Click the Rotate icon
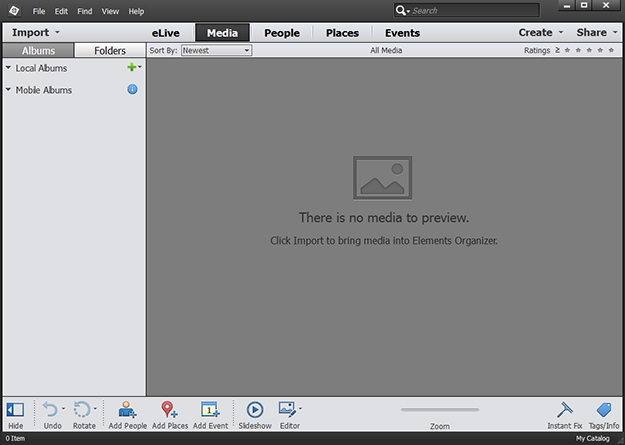This screenshot has width=625, height=445. tap(82, 410)
